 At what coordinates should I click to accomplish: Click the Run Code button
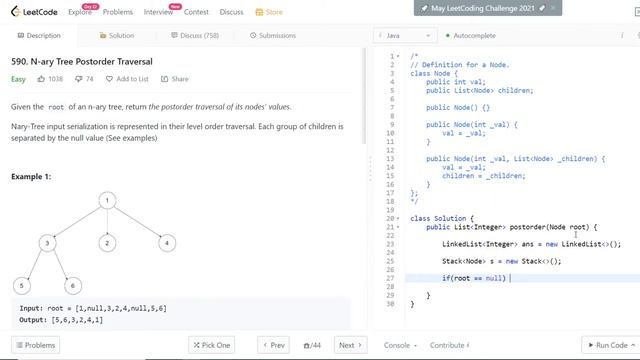click(x=611, y=345)
